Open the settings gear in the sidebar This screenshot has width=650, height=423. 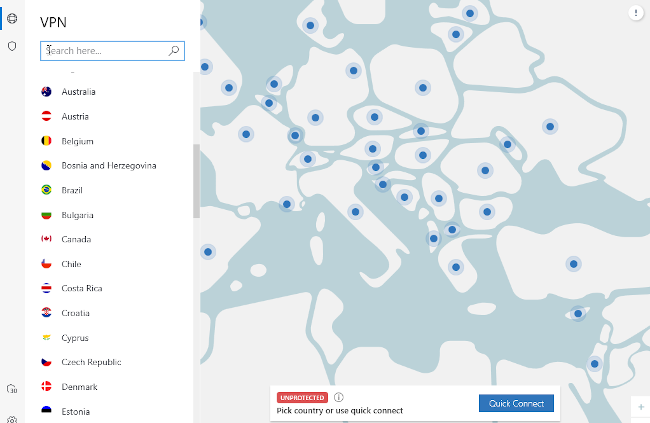click(x=12, y=420)
